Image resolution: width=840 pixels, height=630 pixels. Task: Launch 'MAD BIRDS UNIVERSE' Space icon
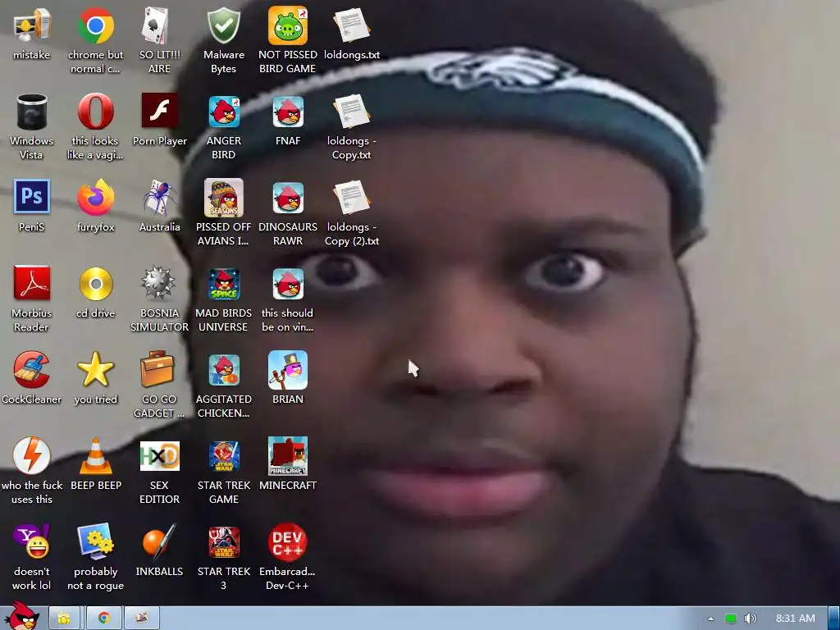point(223,284)
